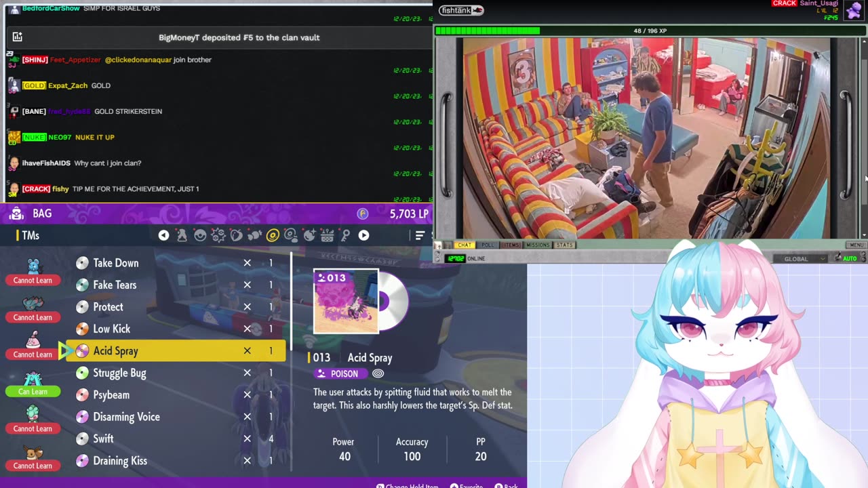Click the bottom Eevee party icon
Viewport: 868px width, 488px height.
[33, 452]
